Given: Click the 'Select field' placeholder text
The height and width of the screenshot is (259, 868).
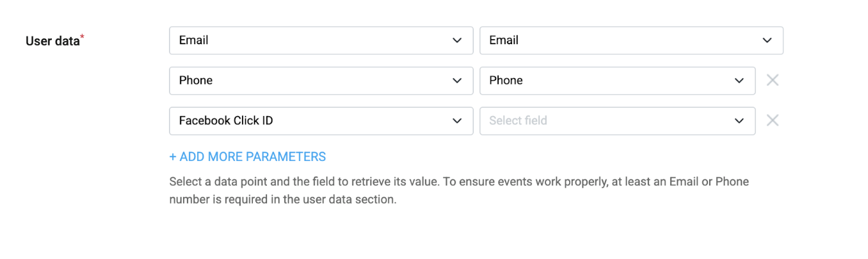Looking at the screenshot, I should click(x=518, y=121).
